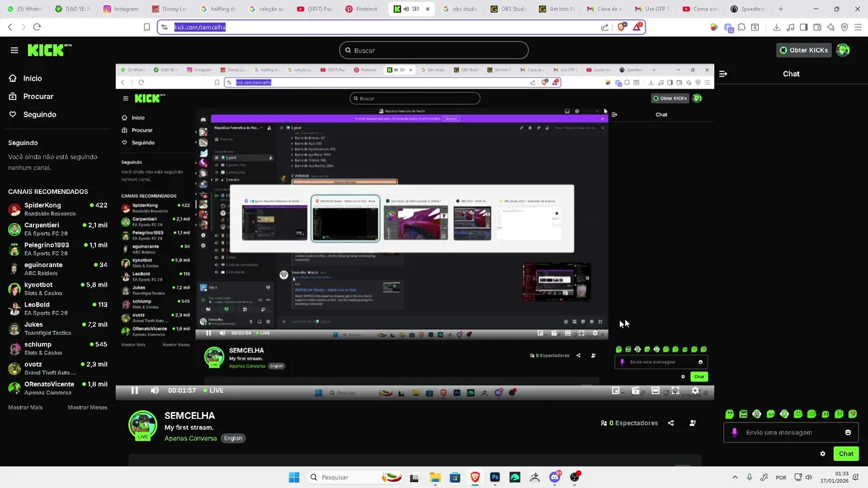This screenshot has width=868, height=488.
Task: Open browser extensions puzzle icon
Action: click(742, 27)
